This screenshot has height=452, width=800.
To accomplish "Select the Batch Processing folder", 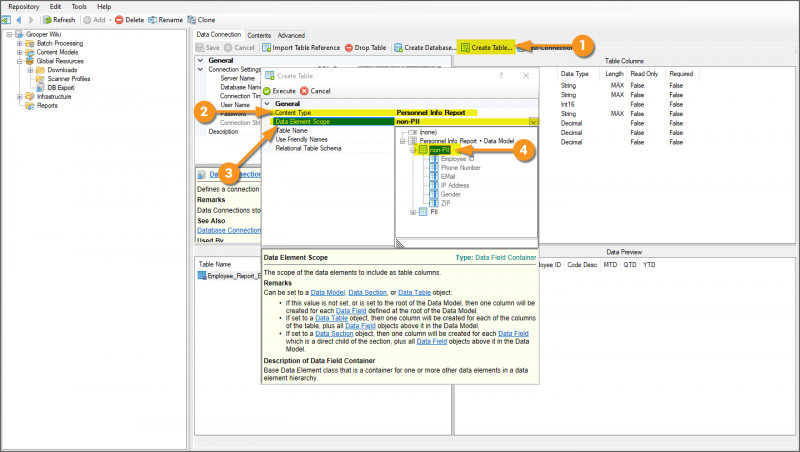I will pos(60,43).
